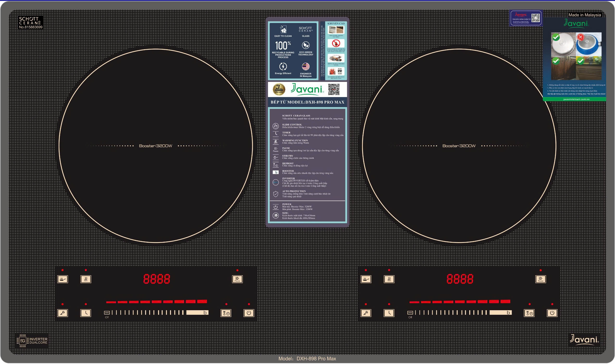Click the Easy To Clean icon

tap(283, 30)
